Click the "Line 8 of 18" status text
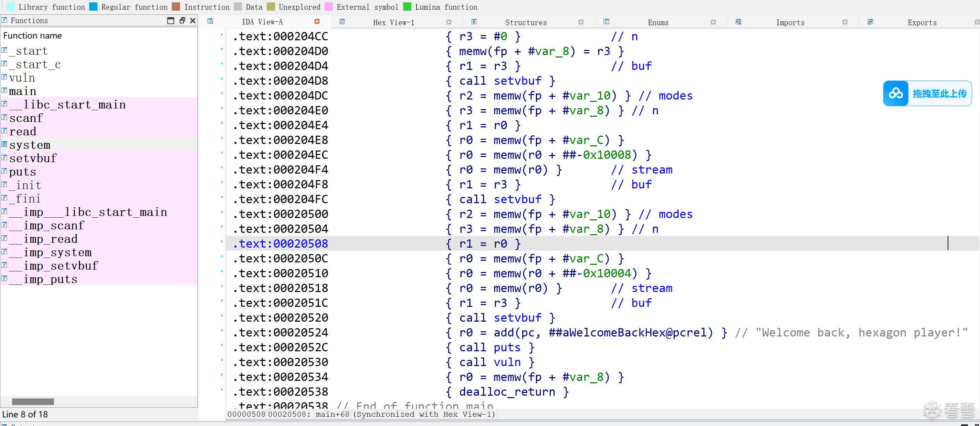The image size is (980, 426). tap(25, 414)
